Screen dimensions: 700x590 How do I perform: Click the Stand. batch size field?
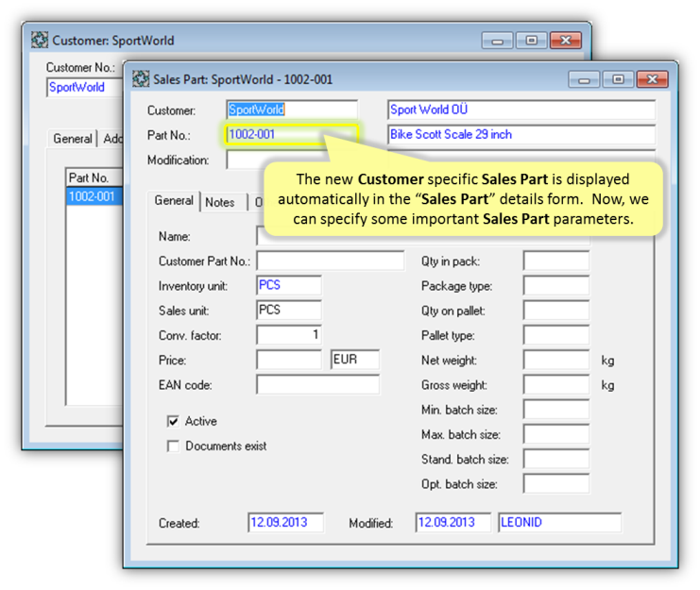click(556, 459)
